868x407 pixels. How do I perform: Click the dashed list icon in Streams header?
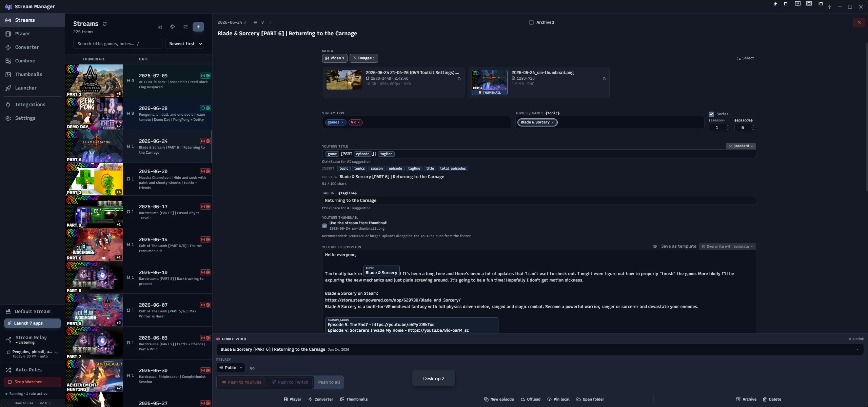click(160, 27)
